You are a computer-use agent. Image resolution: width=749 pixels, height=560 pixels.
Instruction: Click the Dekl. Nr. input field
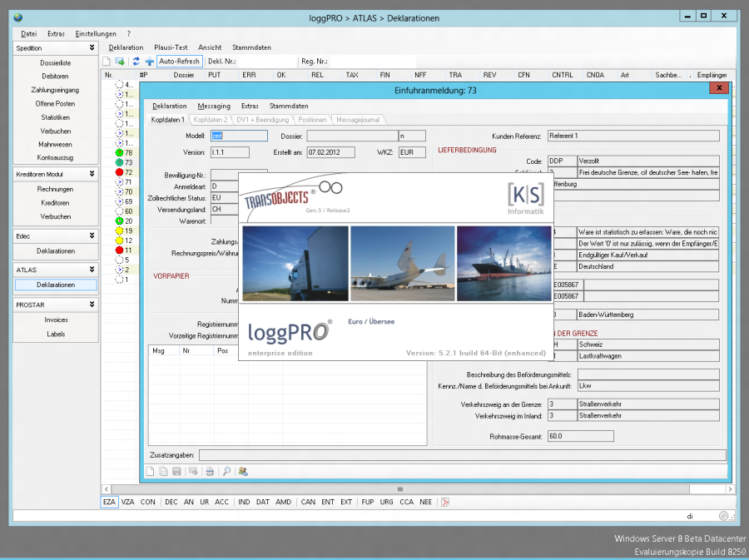coord(267,61)
